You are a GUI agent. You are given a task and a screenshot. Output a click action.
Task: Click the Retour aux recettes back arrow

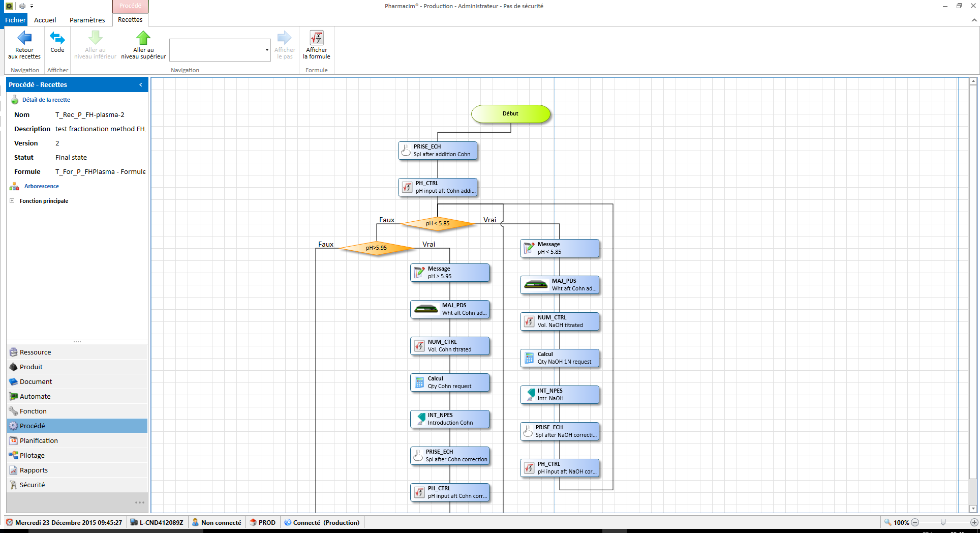(x=24, y=45)
